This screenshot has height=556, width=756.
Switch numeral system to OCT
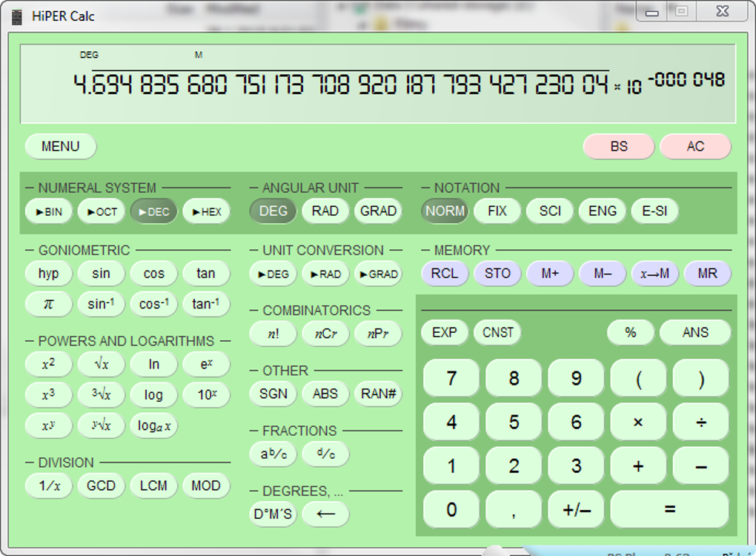point(102,211)
